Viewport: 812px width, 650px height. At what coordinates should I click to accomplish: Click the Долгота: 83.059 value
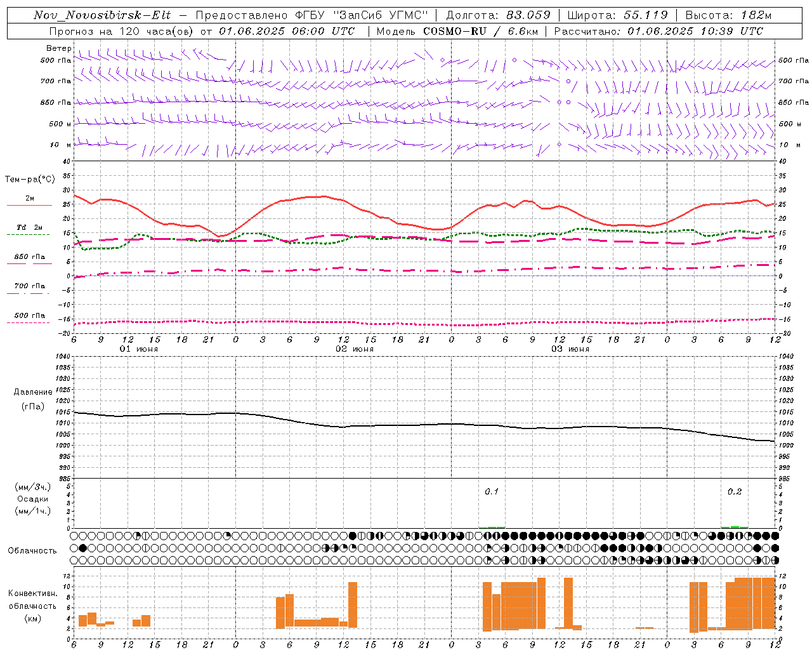pyautogui.click(x=498, y=15)
